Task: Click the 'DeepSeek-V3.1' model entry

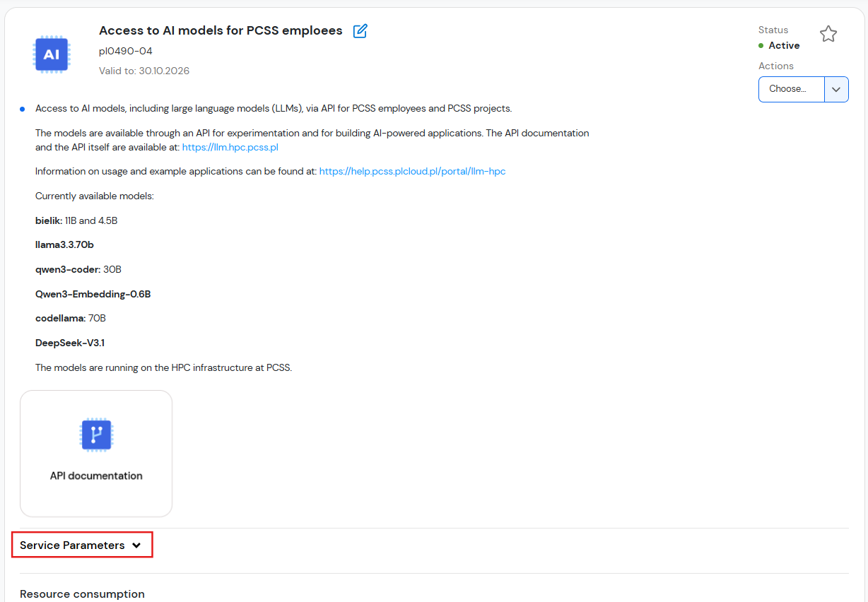Action: click(x=70, y=343)
